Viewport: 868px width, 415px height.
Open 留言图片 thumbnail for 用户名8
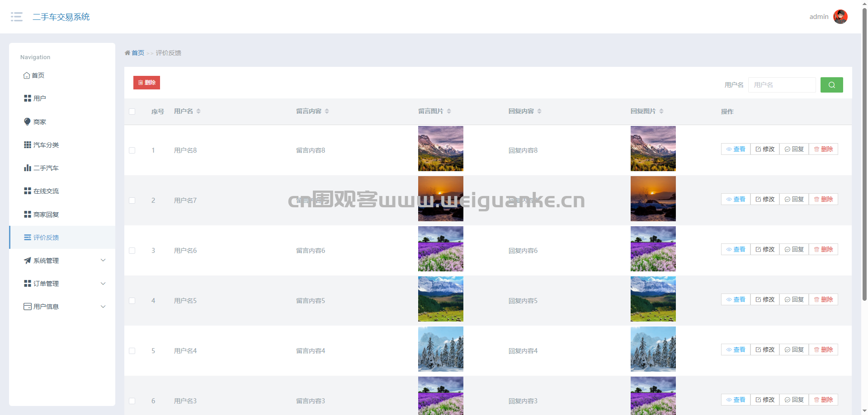pyautogui.click(x=441, y=149)
